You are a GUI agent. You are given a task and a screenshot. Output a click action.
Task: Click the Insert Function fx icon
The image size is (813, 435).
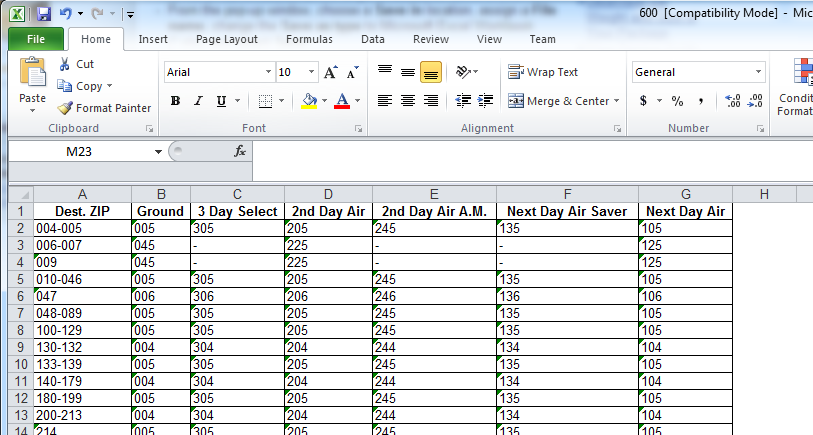coord(240,151)
